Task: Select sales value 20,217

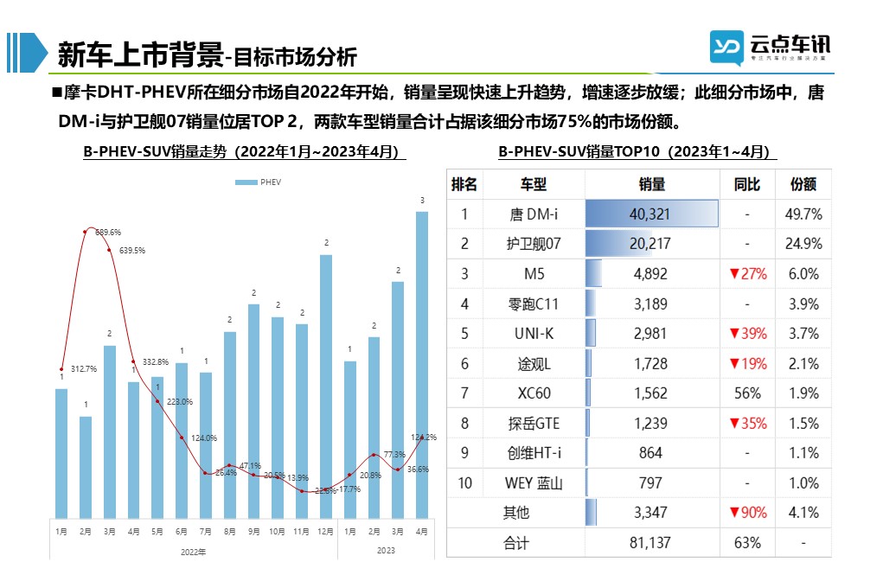Action: (649, 243)
